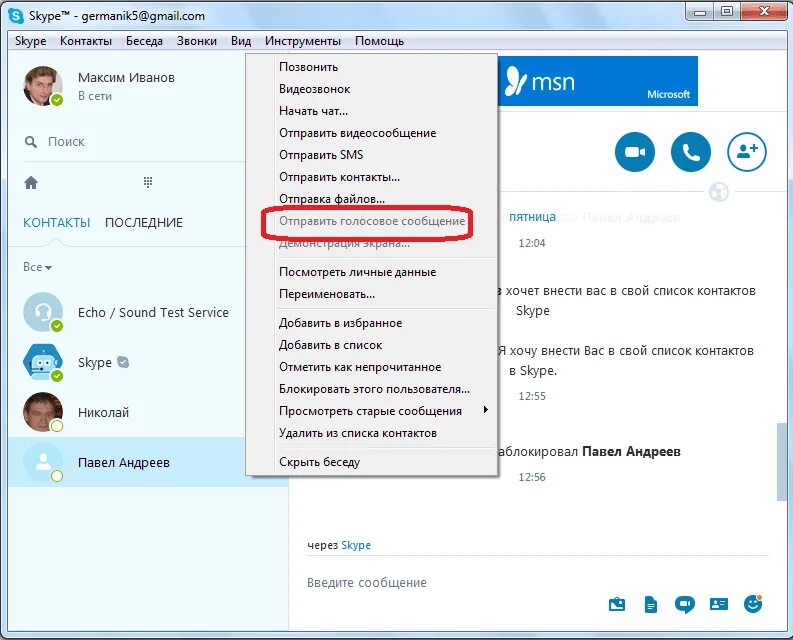Click the msn Microsoft banner
Image resolution: width=793 pixels, height=640 pixels.
coord(598,81)
